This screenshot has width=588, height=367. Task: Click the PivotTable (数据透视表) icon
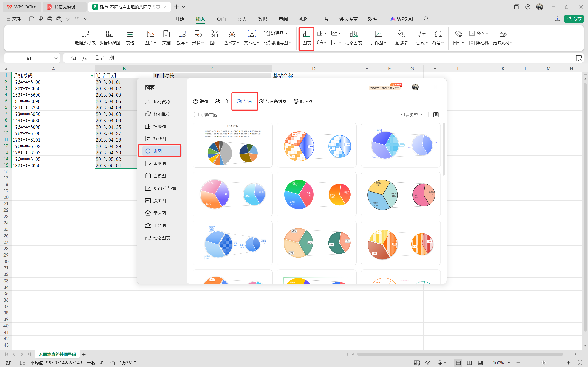coord(85,38)
